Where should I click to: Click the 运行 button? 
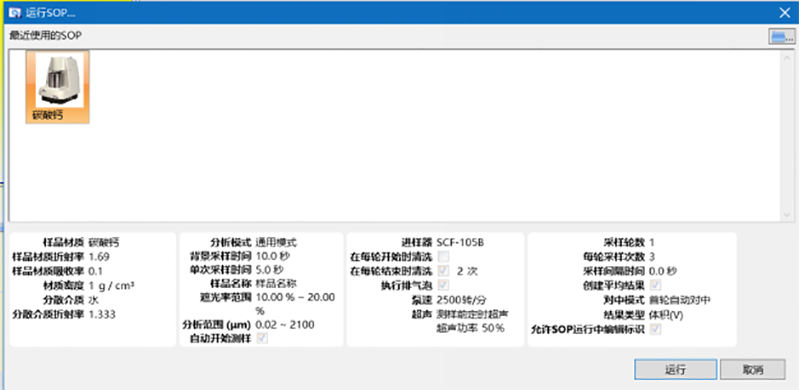[x=676, y=370]
